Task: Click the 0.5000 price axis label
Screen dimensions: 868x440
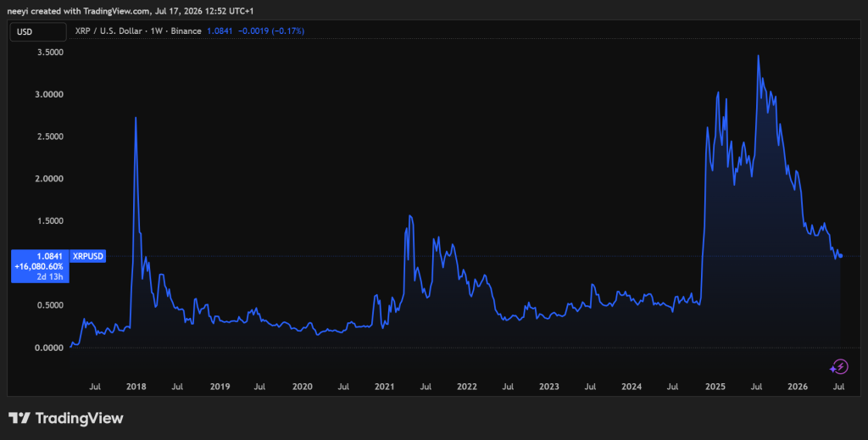Action: pos(50,305)
